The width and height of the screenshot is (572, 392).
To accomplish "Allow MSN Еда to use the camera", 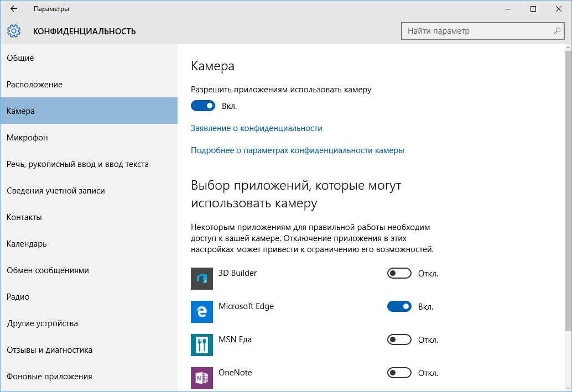I will (x=399, y=339).
